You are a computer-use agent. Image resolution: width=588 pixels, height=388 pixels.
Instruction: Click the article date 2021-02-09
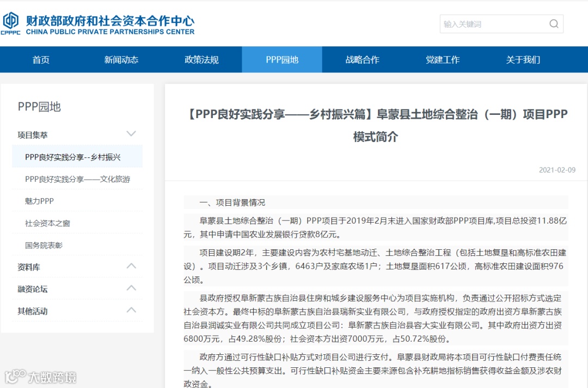558,170
